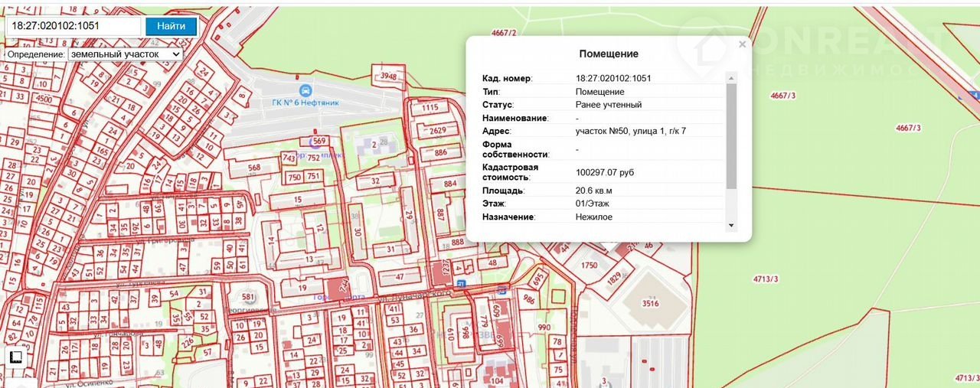980x388 pixels.
Task: Close the Помещение info popup
Action: [x=742, y=44]
